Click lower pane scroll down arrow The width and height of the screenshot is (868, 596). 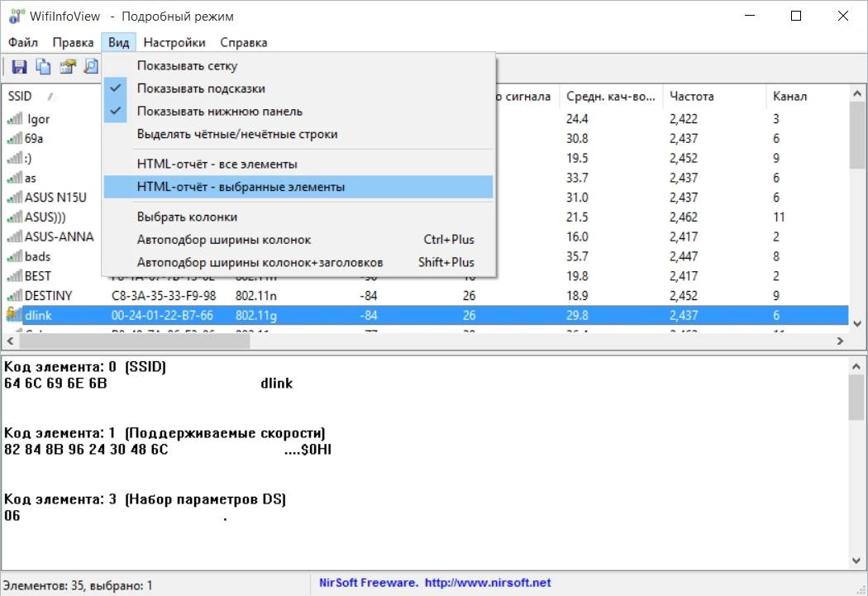coord(856,560)
